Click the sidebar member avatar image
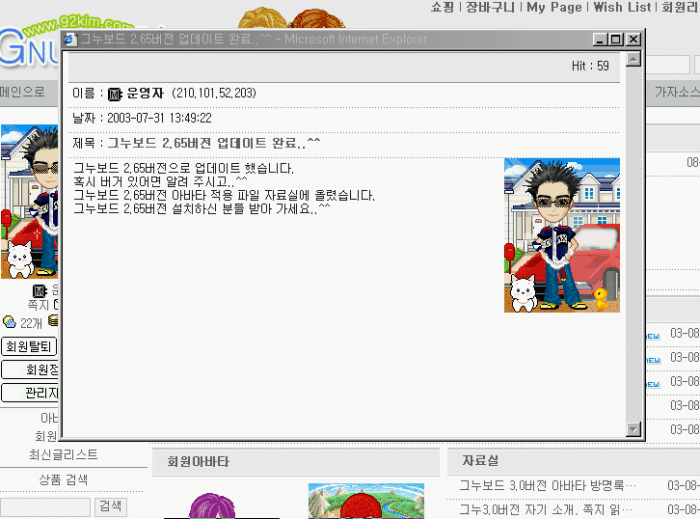The image size is (700, 519). point(29,202)
